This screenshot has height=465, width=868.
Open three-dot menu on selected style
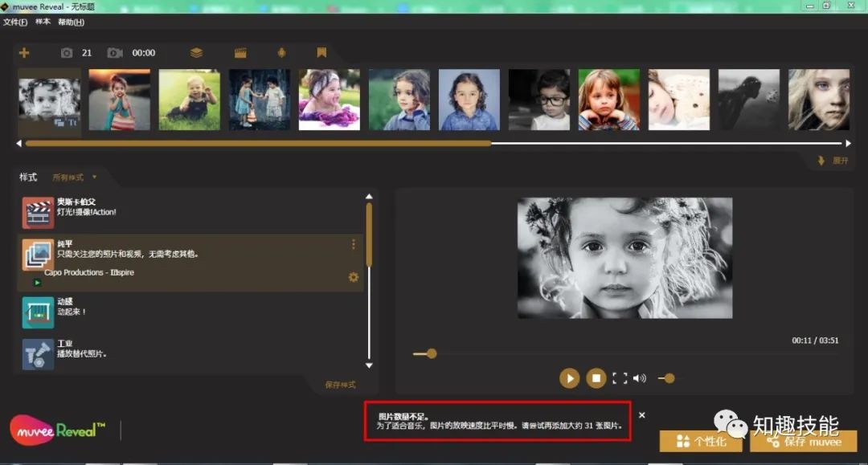coord(353,244)
